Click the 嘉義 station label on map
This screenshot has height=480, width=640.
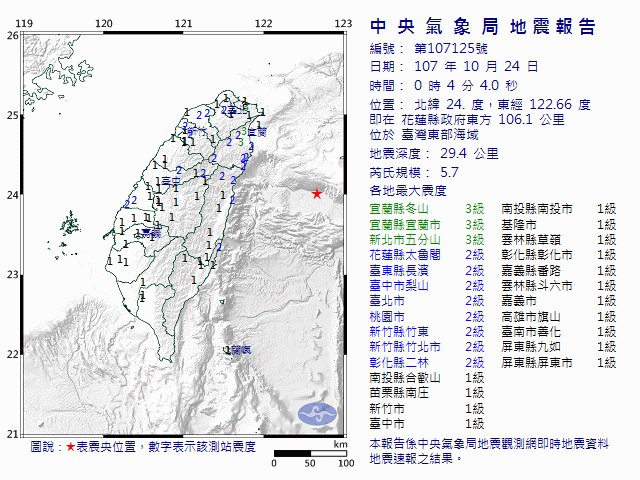(151, 233)
